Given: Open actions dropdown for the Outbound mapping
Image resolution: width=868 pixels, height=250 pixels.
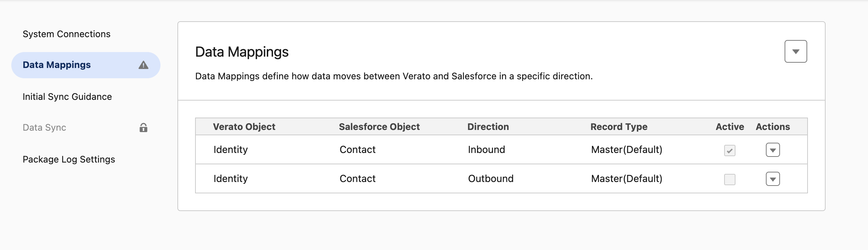Looking at the screenshot, I should click(x=773, y=179).
